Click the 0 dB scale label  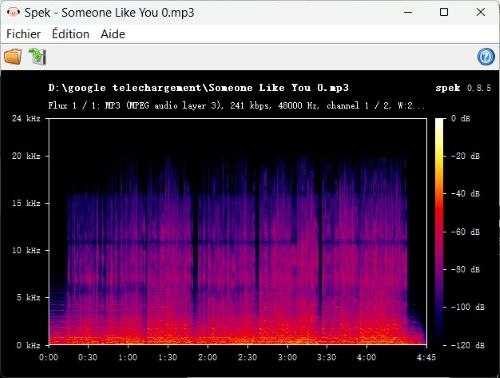point(461,118)
